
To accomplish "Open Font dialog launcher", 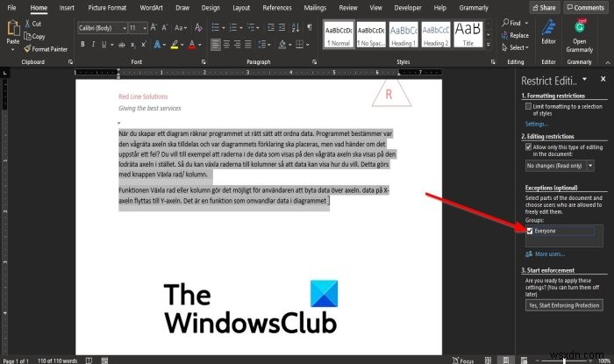I will click(x=203, y=62).
